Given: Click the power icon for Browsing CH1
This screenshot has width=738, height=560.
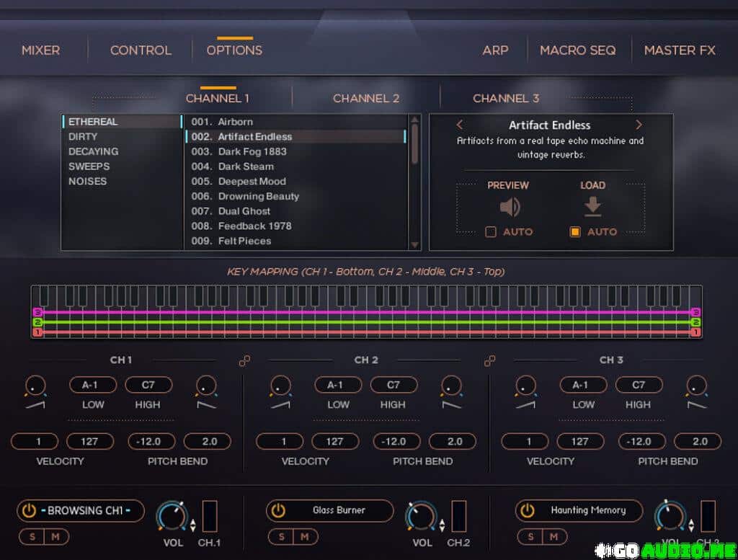Looking at the screenshot, I should pos(29,511).
